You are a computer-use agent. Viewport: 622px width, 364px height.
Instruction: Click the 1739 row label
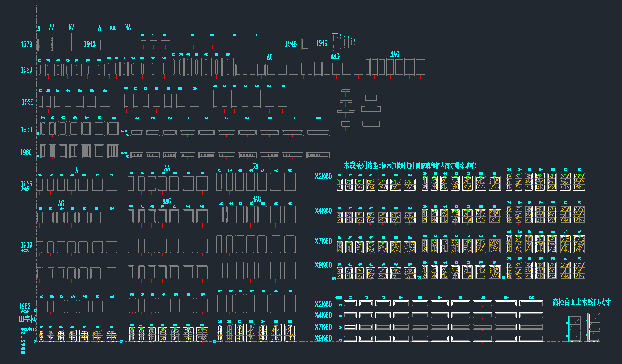[26, 45]
